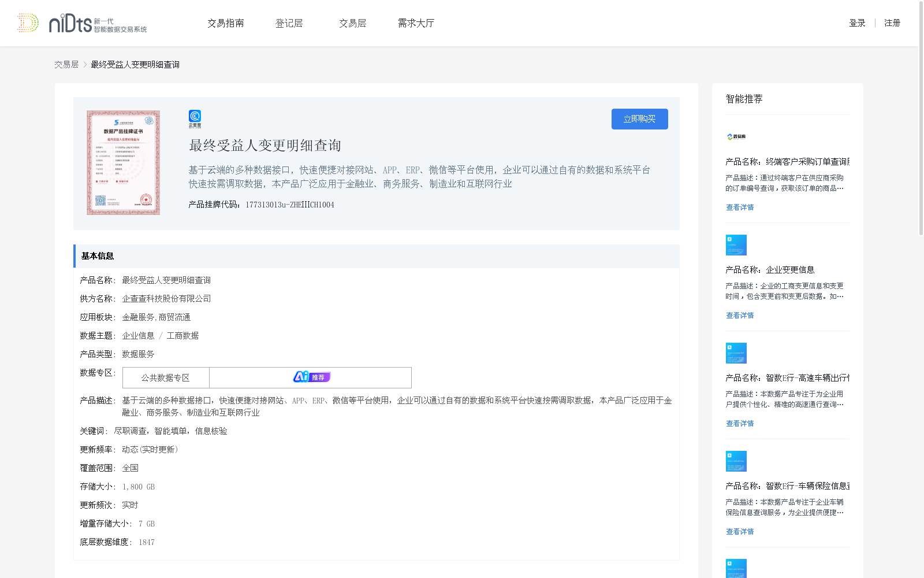Click current breadcrumb 最终受益人变更明细查询
The image size is (924, 578).
click(135, 65)
